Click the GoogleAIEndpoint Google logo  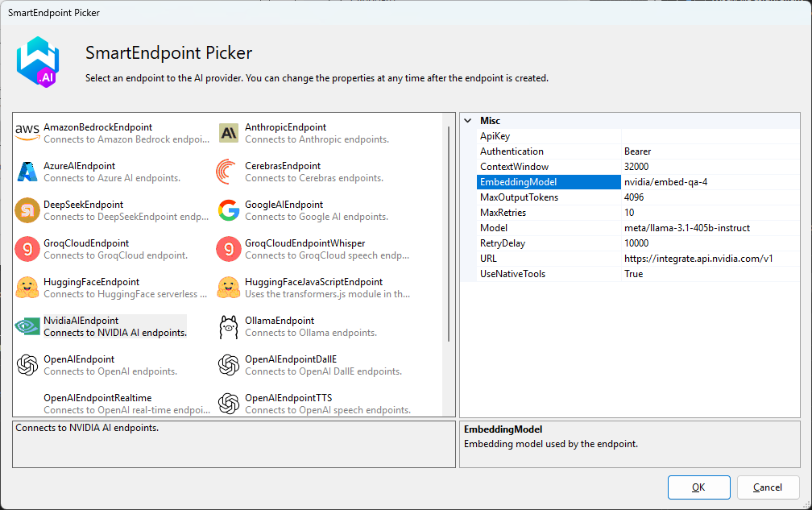(x=229, y=210)
